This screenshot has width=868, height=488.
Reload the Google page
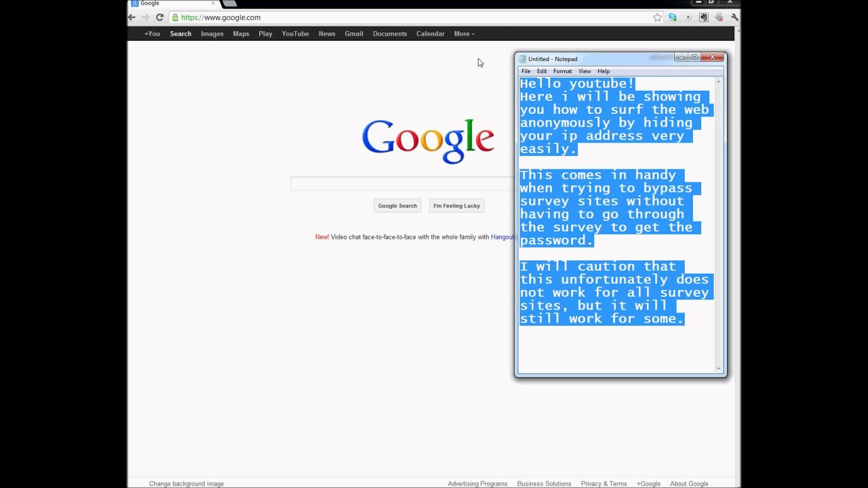tap(160, 18)
